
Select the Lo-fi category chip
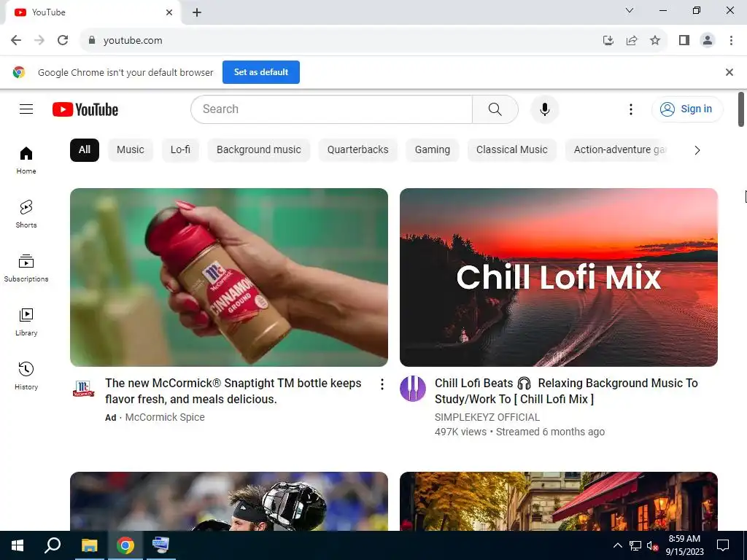(x=181, y=150)
